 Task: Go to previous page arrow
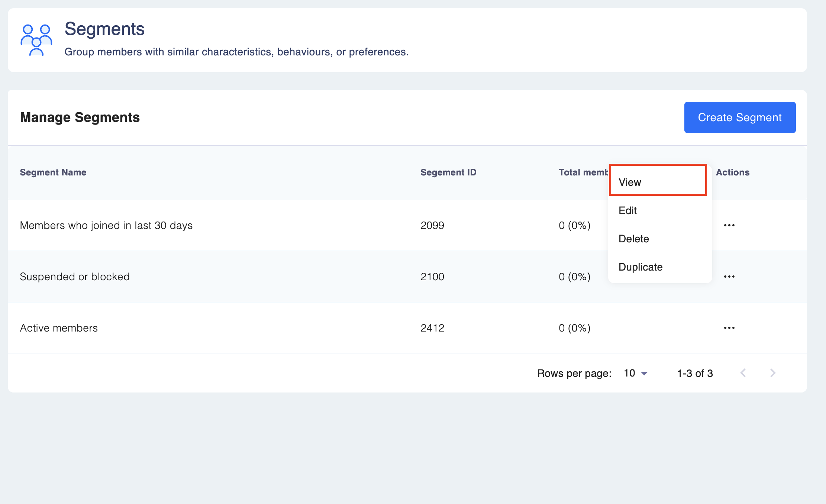[x=743, y=373]
